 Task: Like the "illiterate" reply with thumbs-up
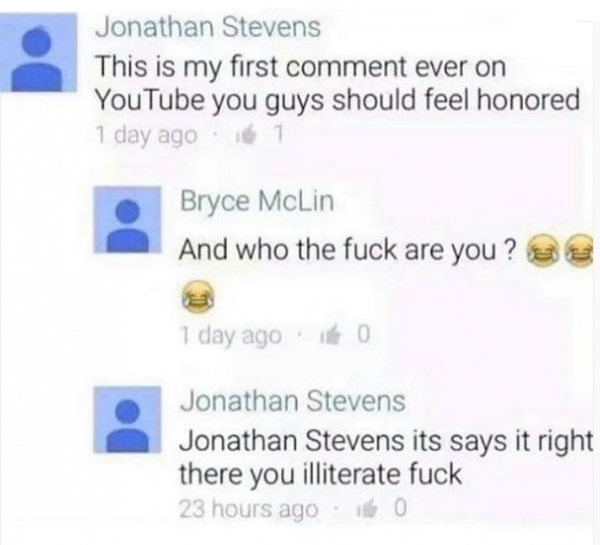point(366,509)
